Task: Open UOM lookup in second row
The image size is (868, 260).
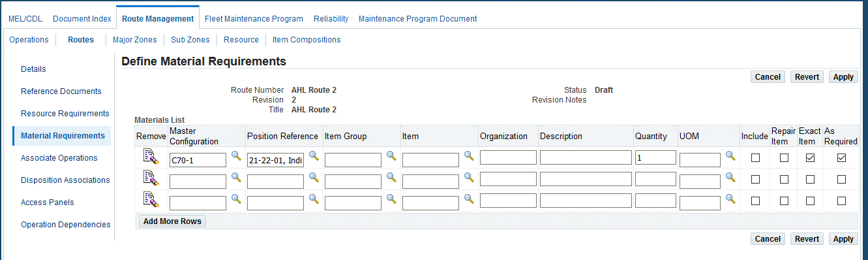Action: tap(730, 178)
